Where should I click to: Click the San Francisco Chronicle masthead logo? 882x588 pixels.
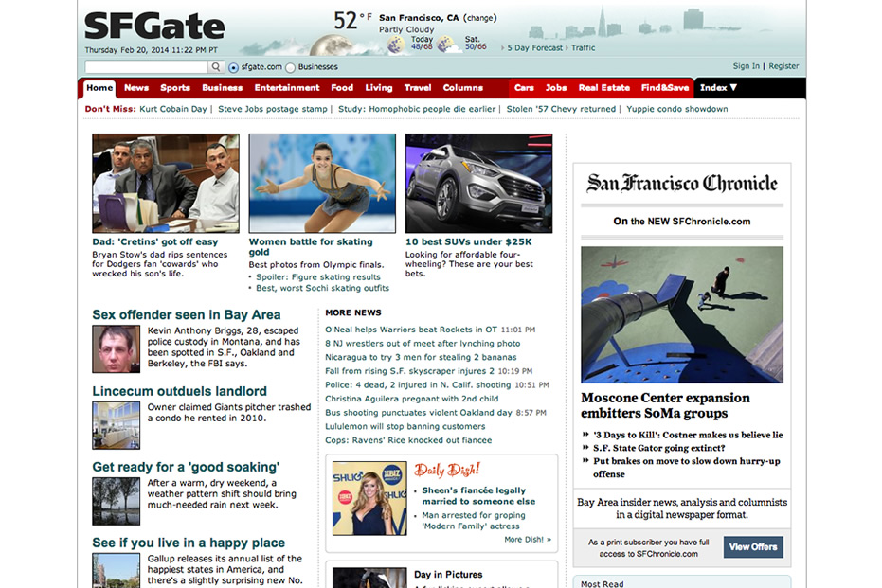[682, 184]
